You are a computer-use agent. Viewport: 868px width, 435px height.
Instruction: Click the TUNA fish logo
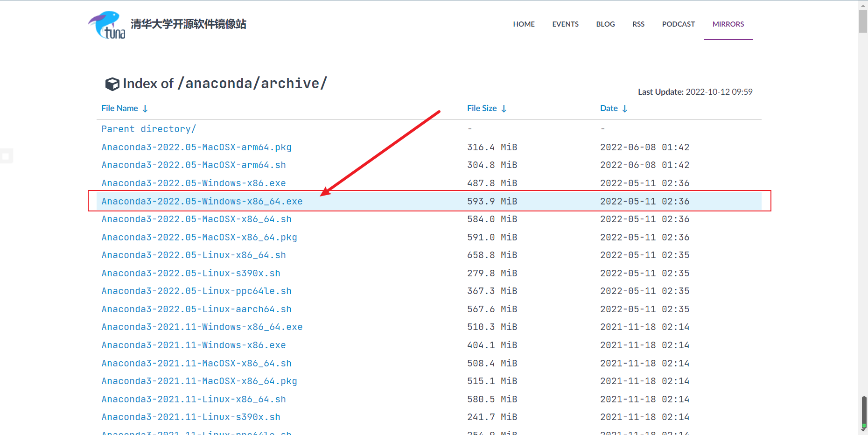pyautogui.click(x=106, y=25)
